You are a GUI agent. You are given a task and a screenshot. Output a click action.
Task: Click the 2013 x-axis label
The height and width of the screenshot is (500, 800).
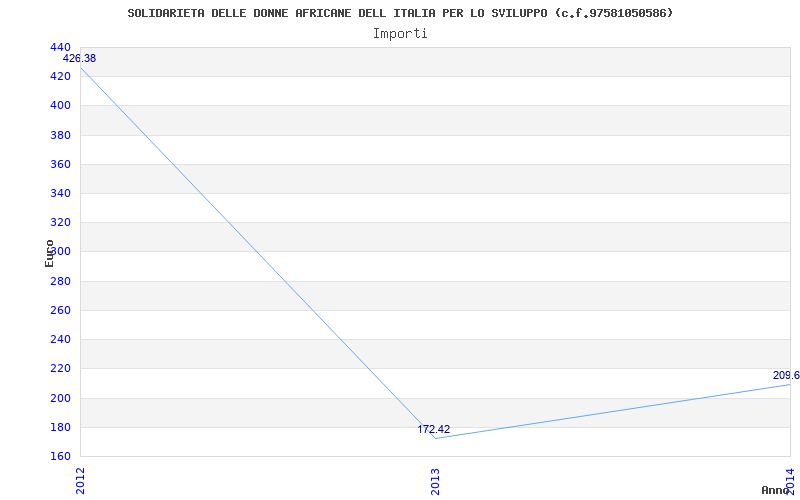[x=435, y=481]
